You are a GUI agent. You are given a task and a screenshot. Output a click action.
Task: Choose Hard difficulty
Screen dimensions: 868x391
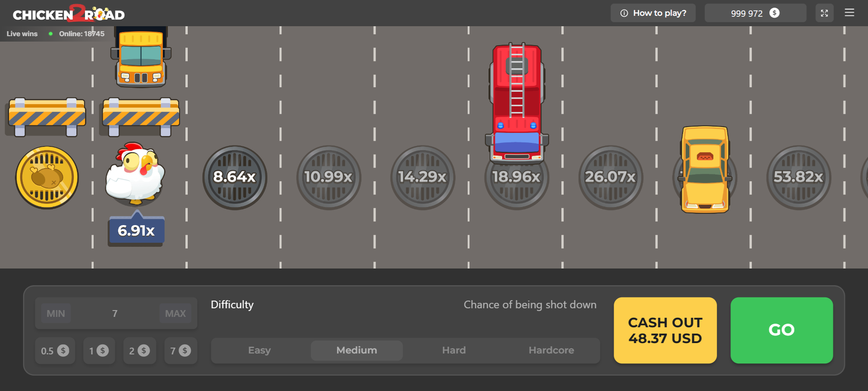click(x=454, y=350)
